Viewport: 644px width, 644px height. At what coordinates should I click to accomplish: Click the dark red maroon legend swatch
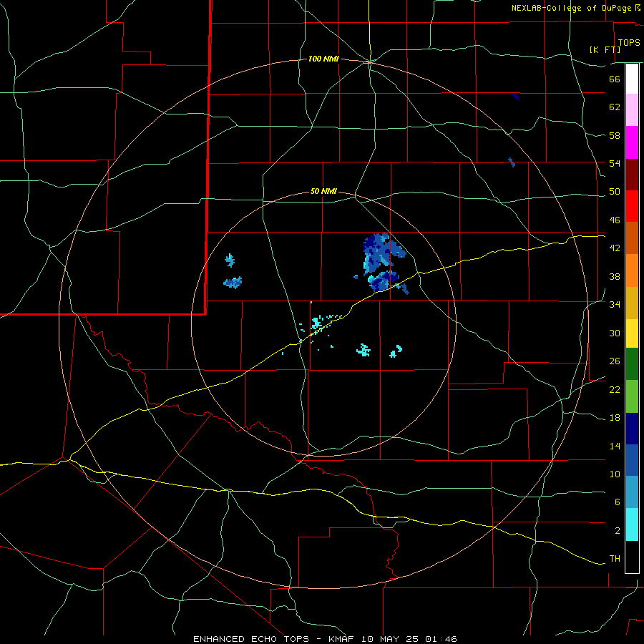[x=632, y=174]
